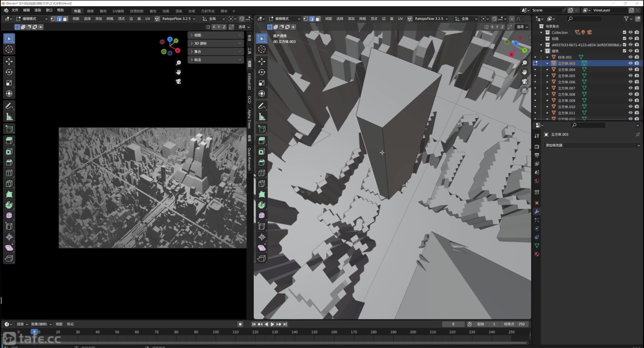Select Shrink/Fatten tool in left viewport toolbar
The height and width of the screenshot is (348, 644).
click(x=9, y=237)
